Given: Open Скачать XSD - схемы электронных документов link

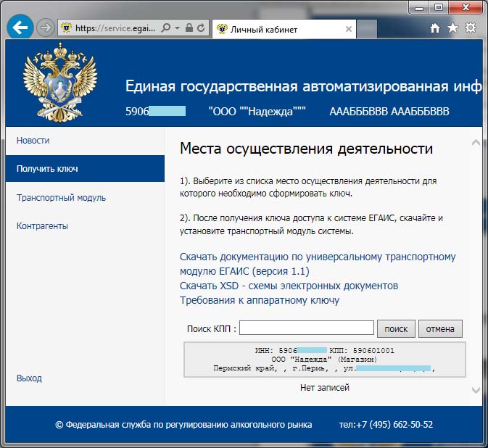Looking at the screenshot, I should [x=289, y=286].
